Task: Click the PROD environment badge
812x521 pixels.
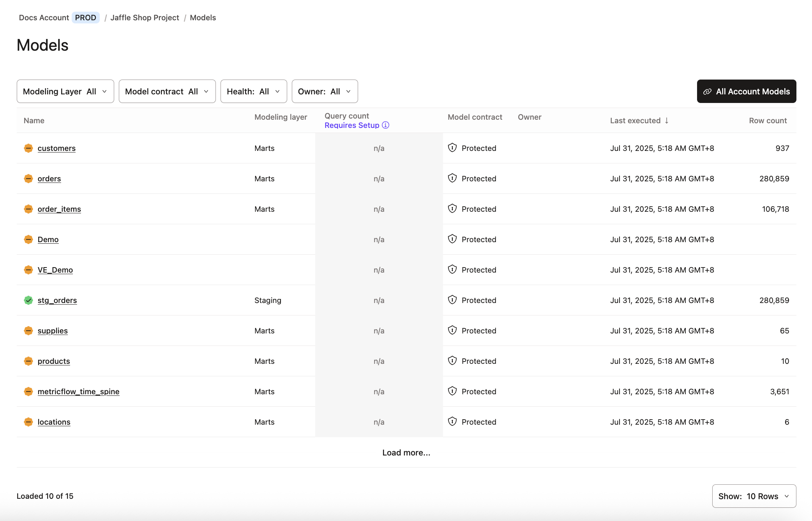Action: 85,18
